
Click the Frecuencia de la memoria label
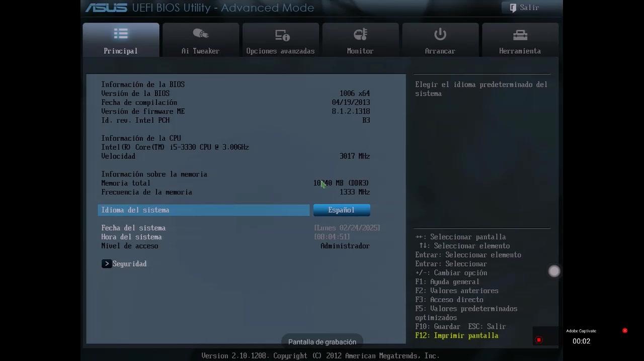tap(146, 192)
